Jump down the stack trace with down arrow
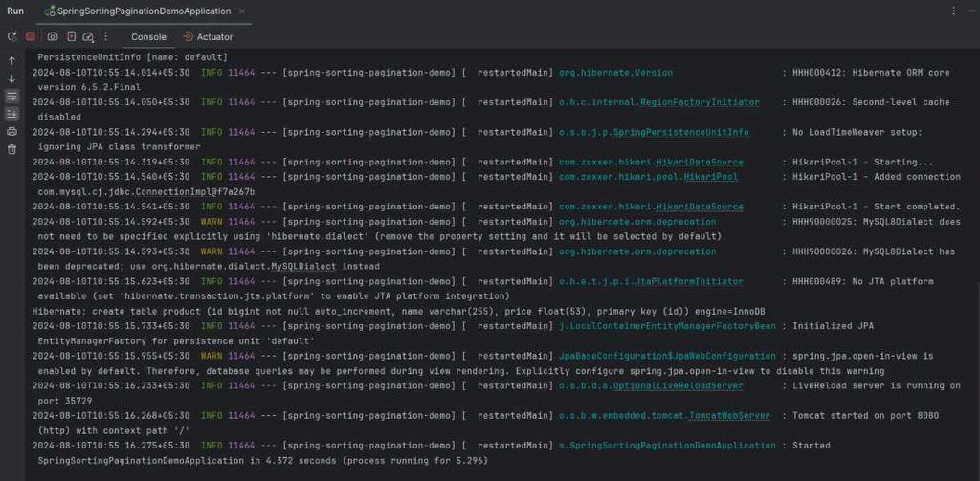Image resolution: width=980 pixels, height=481 pixels. click(11, 78)
